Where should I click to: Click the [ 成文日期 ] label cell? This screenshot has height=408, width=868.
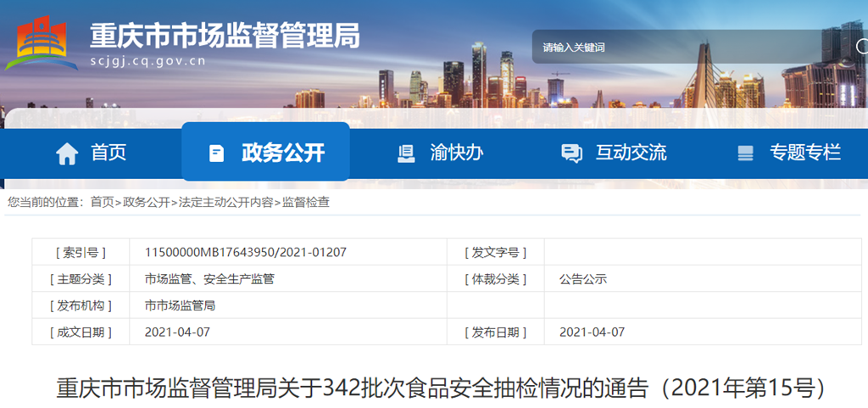tap(81, 333)
